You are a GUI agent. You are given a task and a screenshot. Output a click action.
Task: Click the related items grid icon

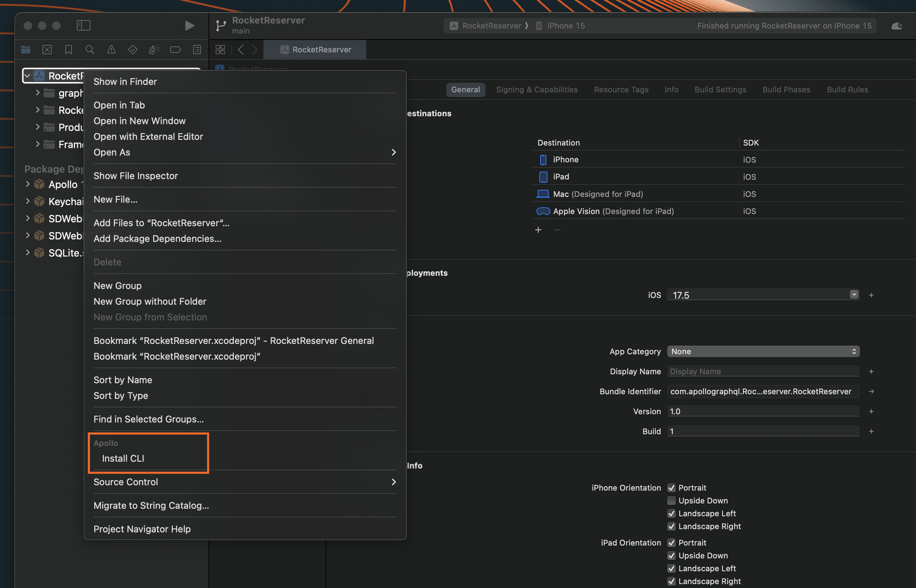point(220,50)
